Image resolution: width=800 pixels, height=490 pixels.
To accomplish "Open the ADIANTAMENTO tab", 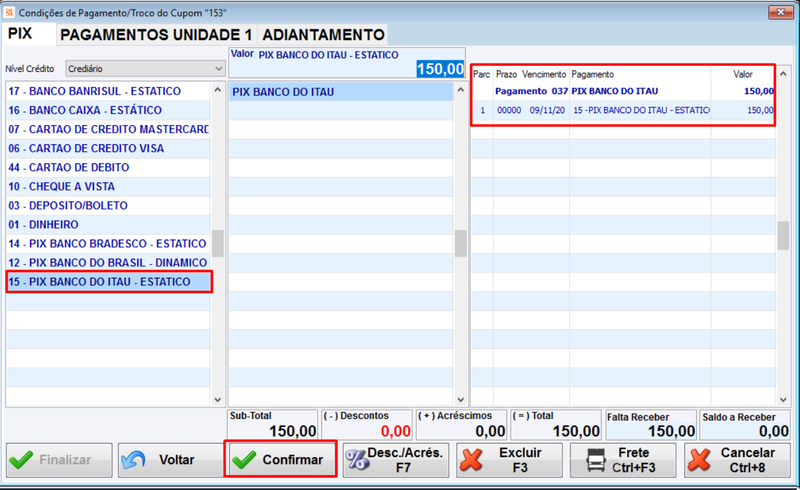I will click(323, 35).
